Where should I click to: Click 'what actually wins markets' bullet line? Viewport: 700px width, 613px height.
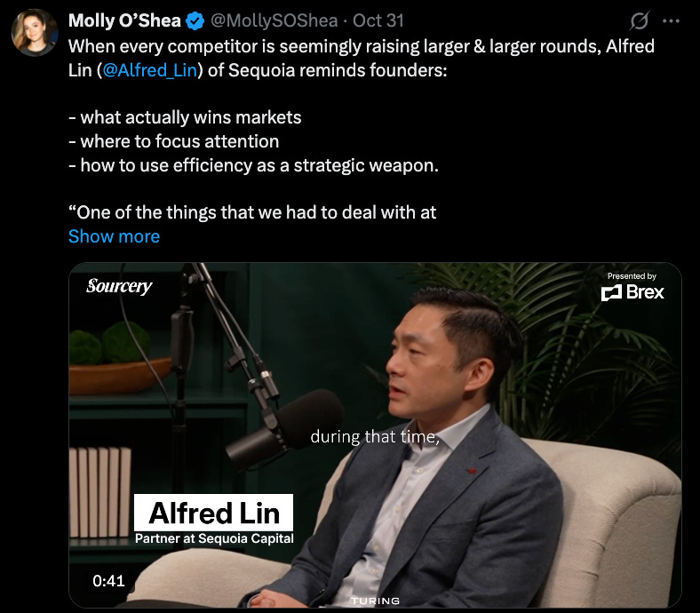coord(185,117)
